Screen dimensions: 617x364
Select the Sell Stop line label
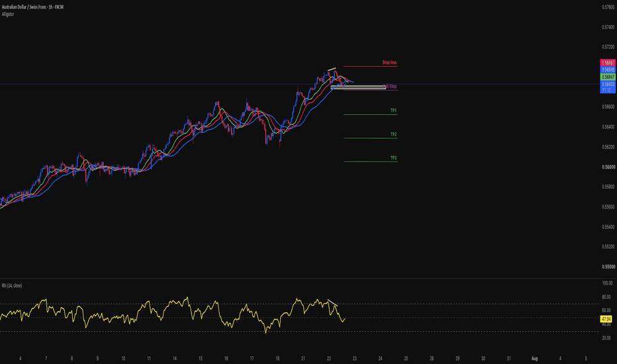coord(390,86)
